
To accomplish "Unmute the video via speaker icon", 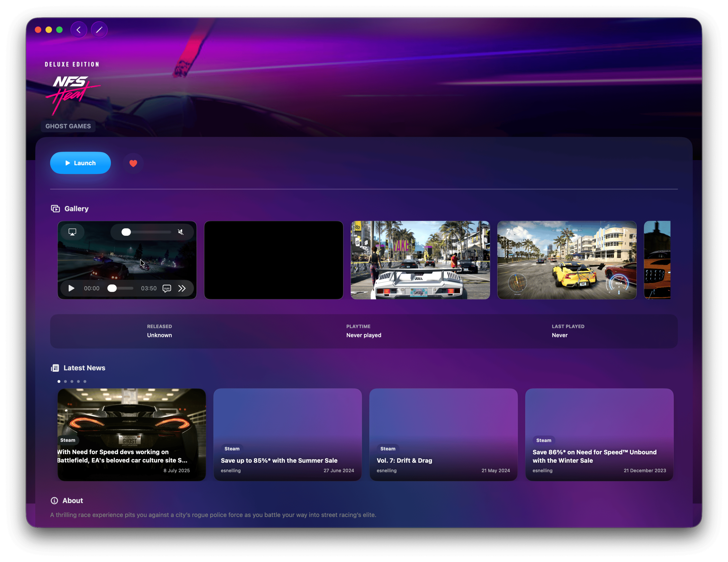I will 181,232.
